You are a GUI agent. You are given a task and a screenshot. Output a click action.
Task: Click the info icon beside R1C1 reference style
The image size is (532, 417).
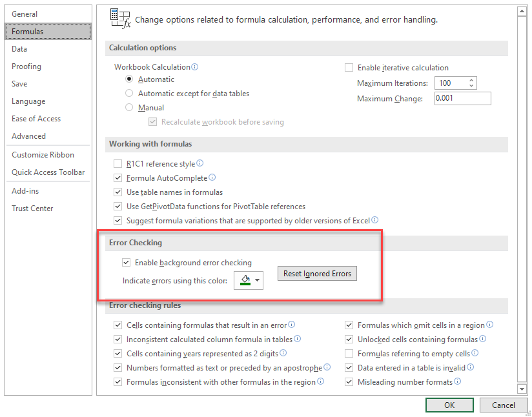click(200, 163)
